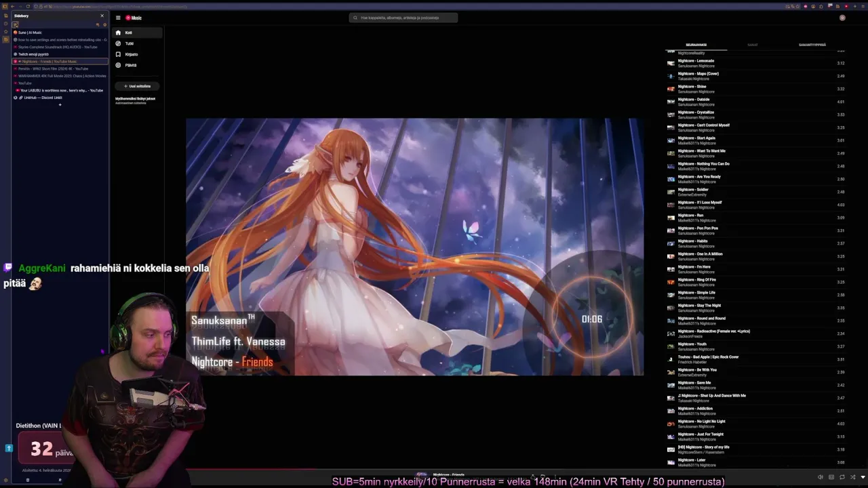
Task: Reload the page with the refresh icon
Action: pyautogui.click(x=28, y=6)
